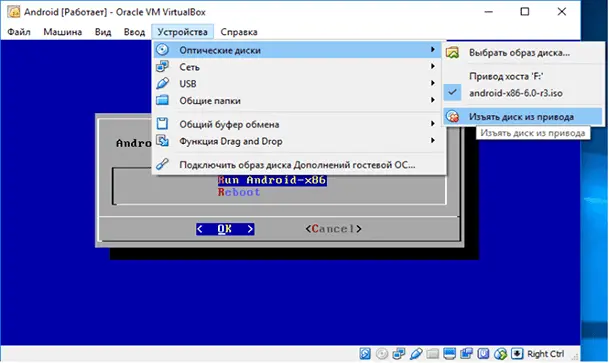Click the OK button in installer dialog
The image size is (610, 363).
[225, 229]
